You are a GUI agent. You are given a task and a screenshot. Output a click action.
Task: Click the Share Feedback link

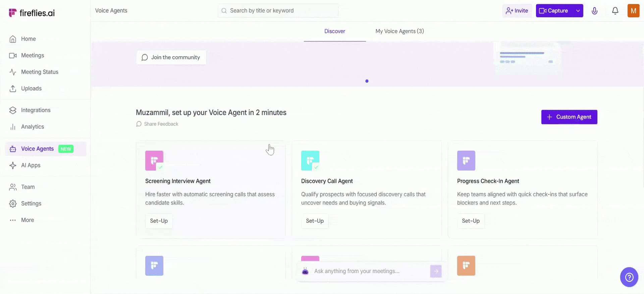[x=157, y=124]
